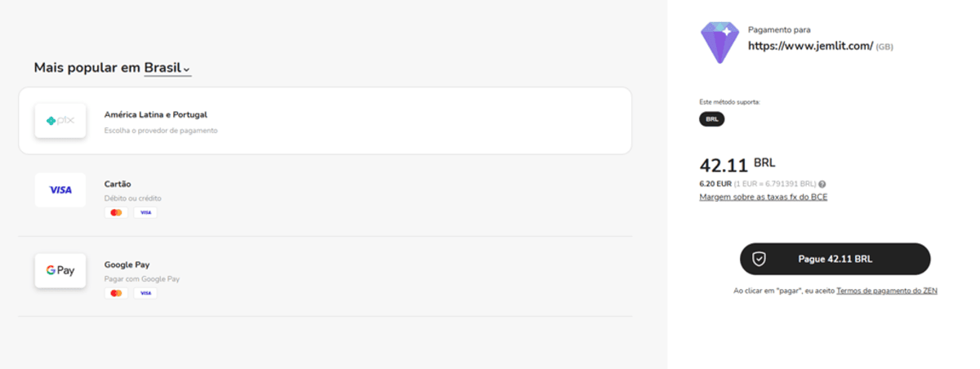Open Termos de pagamento do ZEN link
Image resolution: width=980 pixels, height=369 pixels.
pos(886,291)
